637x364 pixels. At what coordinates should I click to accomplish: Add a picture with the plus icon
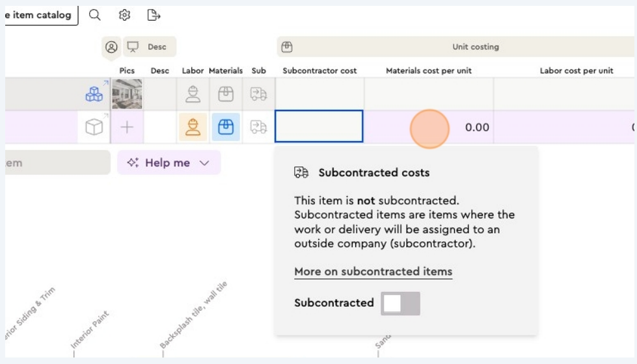[127, 127]
